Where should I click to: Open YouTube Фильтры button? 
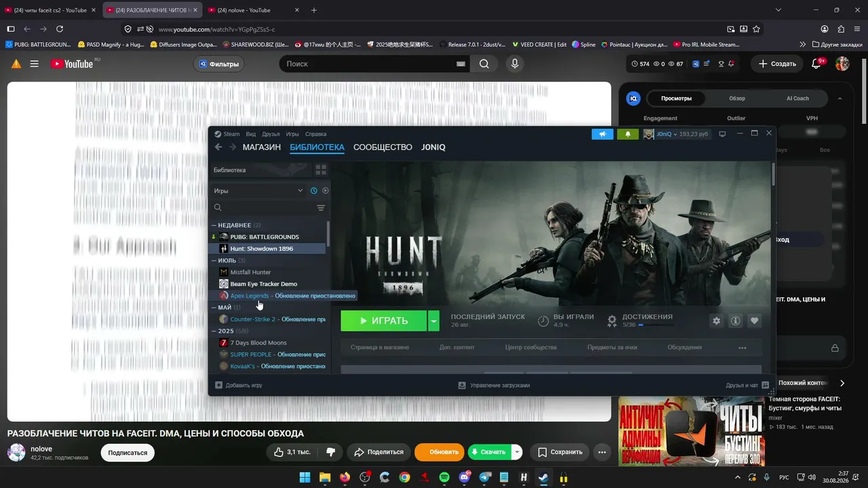pyautogui.click(x=219, y=64)
